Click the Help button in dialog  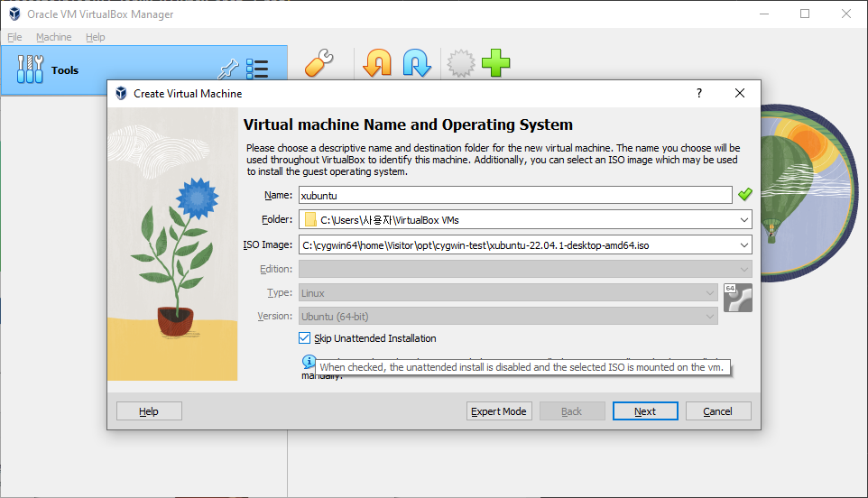(x=149, y=411)
